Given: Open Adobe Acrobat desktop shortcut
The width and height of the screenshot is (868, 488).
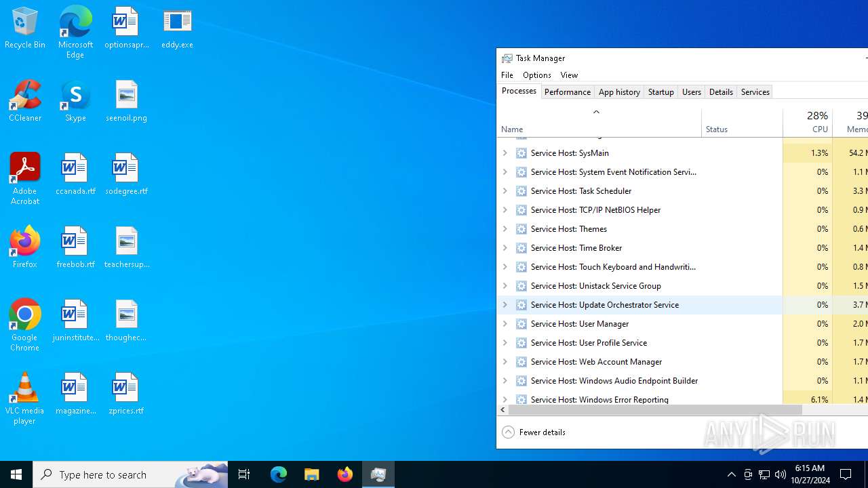Looking at the screenshot, I should point(25,179).
